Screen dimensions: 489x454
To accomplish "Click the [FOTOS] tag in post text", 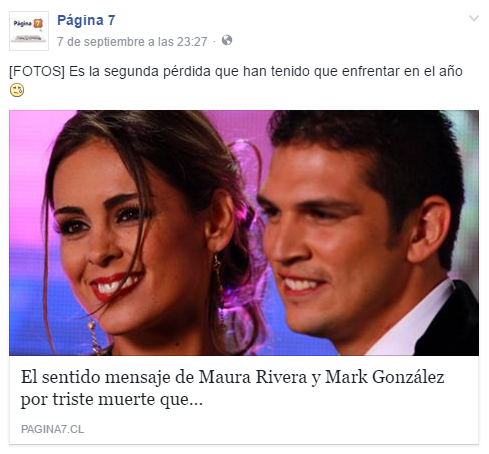I will point(37,71).
